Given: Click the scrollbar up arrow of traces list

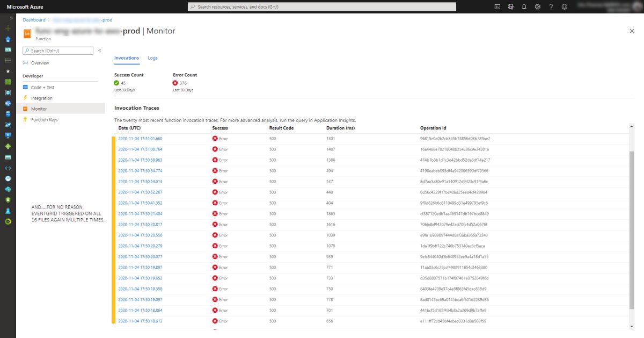Looking at the screenshot, I should (632, 126).
